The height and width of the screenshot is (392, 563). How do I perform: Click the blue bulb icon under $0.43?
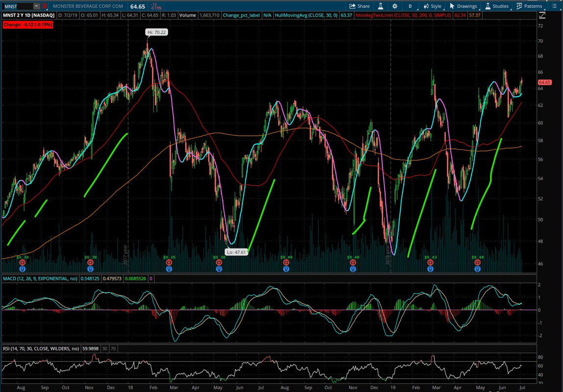(x=431, y=269)
